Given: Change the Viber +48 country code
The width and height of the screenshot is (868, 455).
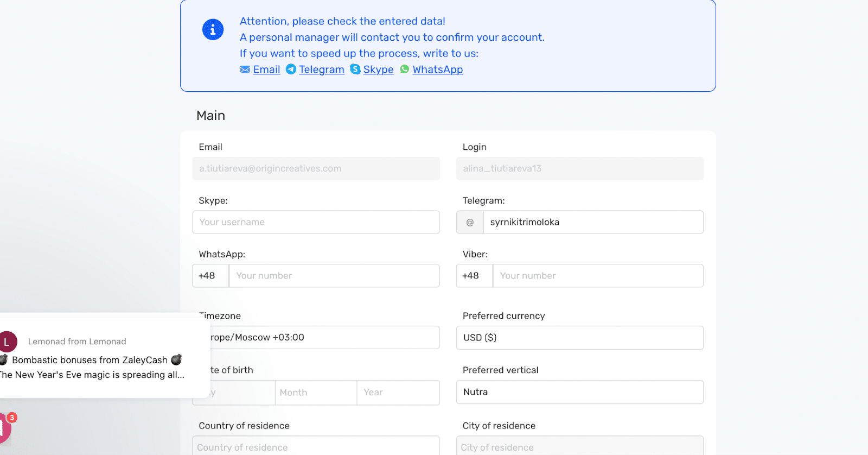Looking at the screenshot, I should (474, 276).
